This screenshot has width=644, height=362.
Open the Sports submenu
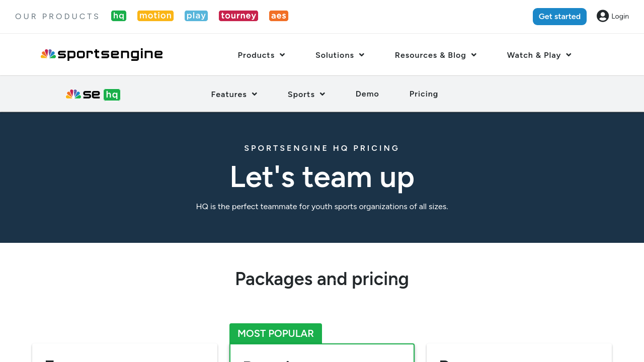(x=306, y=95)
